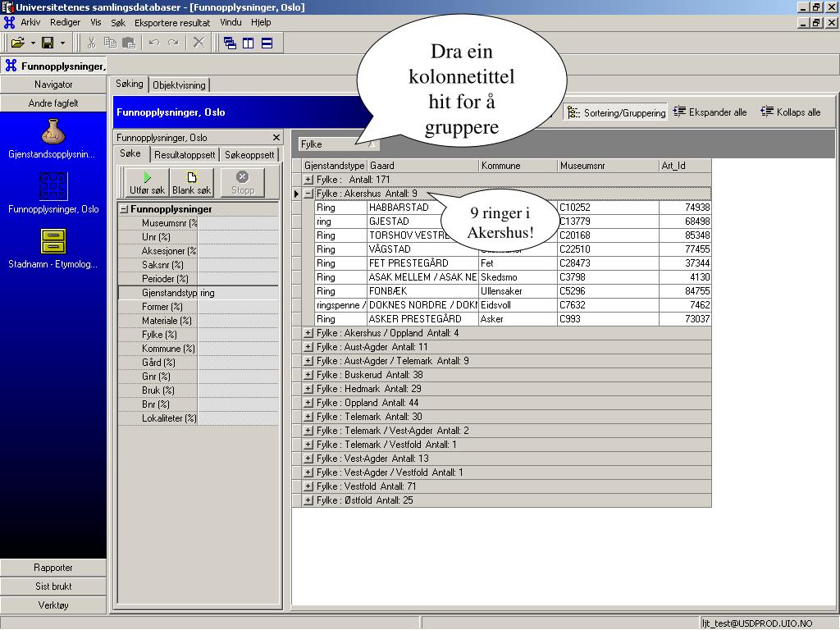Viewport: 840px width, 630px height.
Task: Click the Save floppy disk icon
Action: point(48,43)
